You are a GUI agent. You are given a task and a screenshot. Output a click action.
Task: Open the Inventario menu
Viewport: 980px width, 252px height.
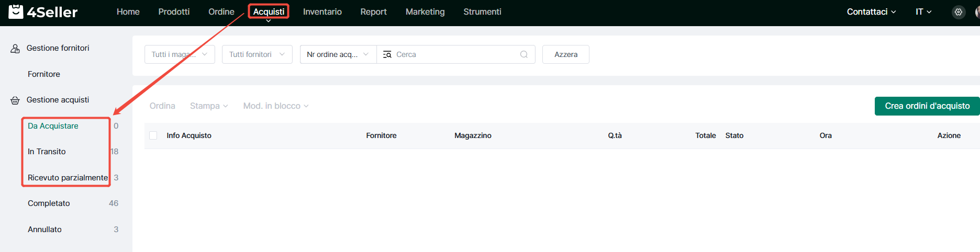click(322, 12)
